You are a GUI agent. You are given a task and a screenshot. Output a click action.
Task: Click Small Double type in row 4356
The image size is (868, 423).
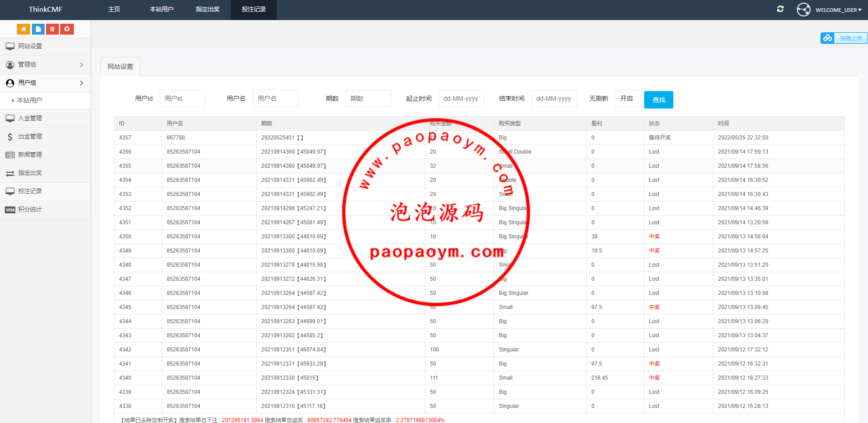pos(515,152)
